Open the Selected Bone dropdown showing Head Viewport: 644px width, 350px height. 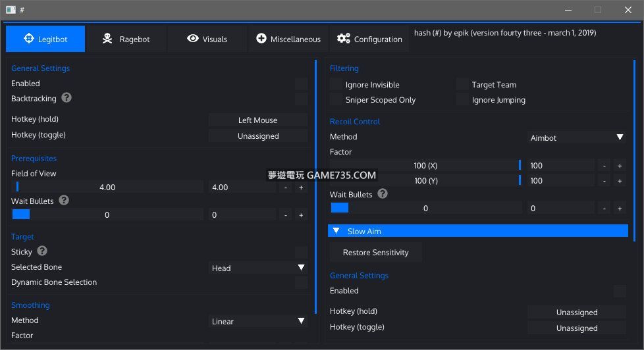coord(258,268)
